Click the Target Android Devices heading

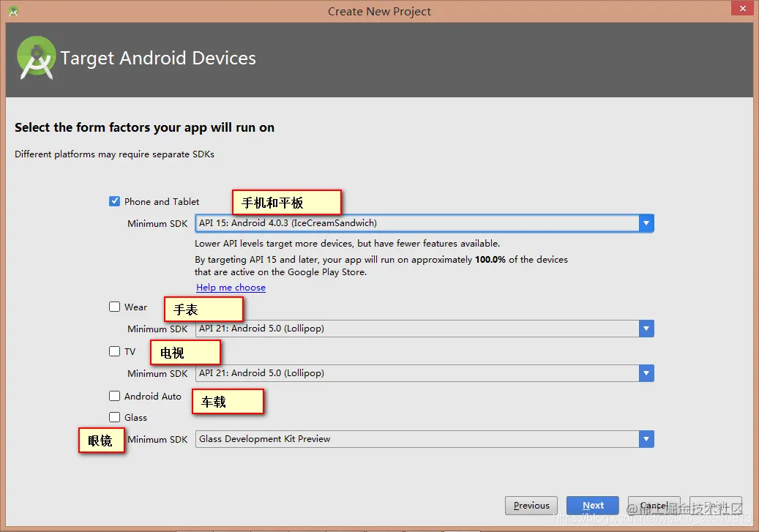tap(158, 58)
